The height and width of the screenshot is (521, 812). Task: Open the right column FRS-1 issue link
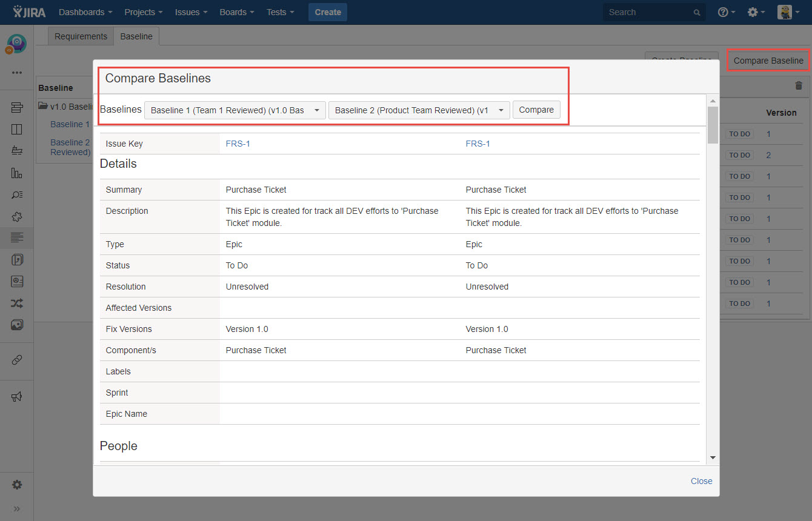pyautogui.click(x=478, y=144)
